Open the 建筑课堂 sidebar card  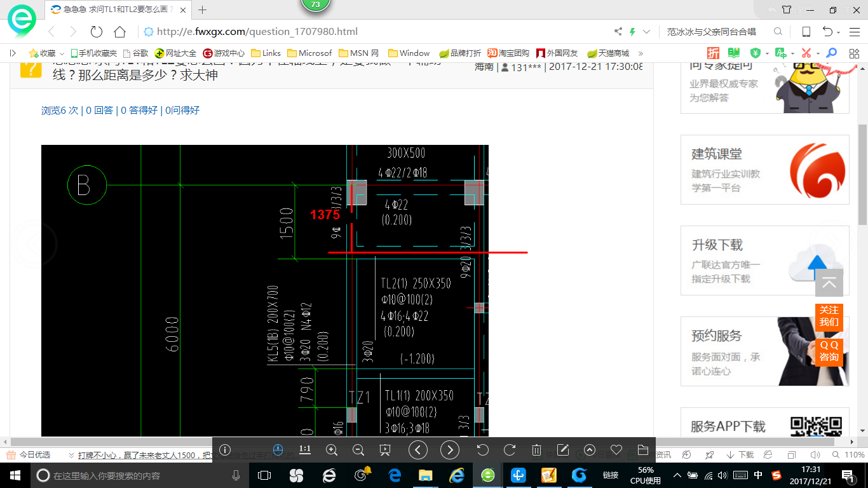pos(765,170)
